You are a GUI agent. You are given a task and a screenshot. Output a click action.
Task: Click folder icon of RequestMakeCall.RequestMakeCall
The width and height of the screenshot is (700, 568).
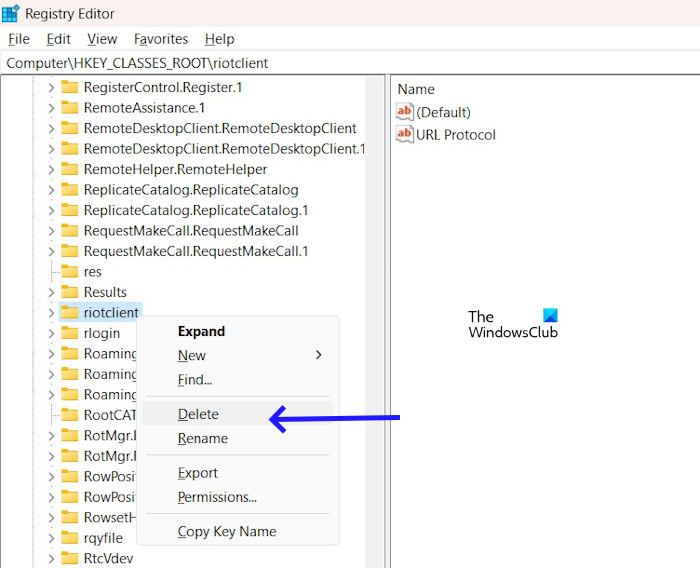coord(70,230)
